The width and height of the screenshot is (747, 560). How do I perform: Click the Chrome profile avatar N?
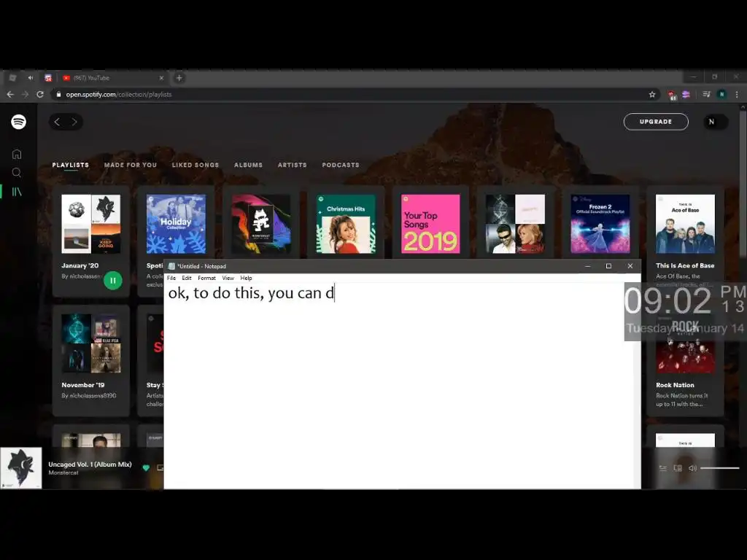(x=721, y=94)
